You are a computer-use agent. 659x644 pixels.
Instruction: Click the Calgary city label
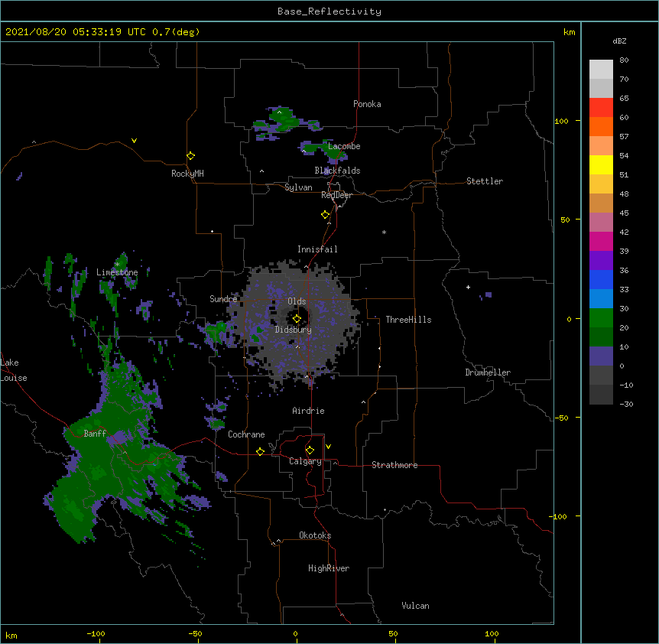coord(305,461)
